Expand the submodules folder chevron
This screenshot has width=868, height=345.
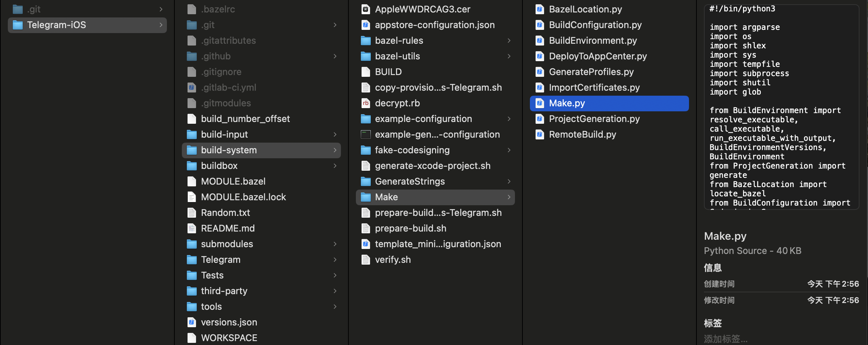coord(335,244)
